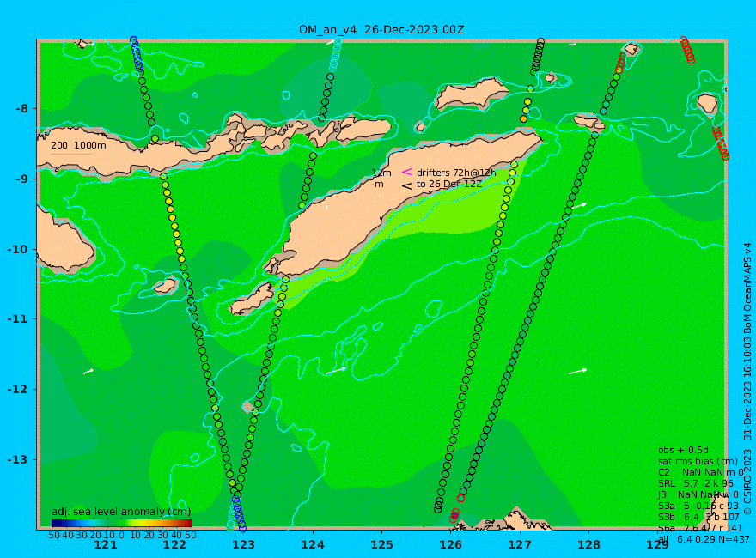
Task: Click the black '<' drifter marker in legend
Action: click(x=407, y=185)
